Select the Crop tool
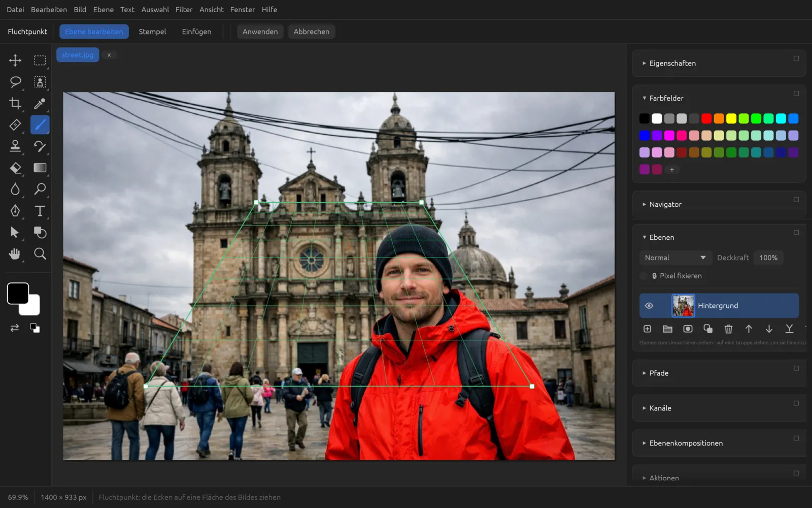The image size is (812, 508). point(15,104)
